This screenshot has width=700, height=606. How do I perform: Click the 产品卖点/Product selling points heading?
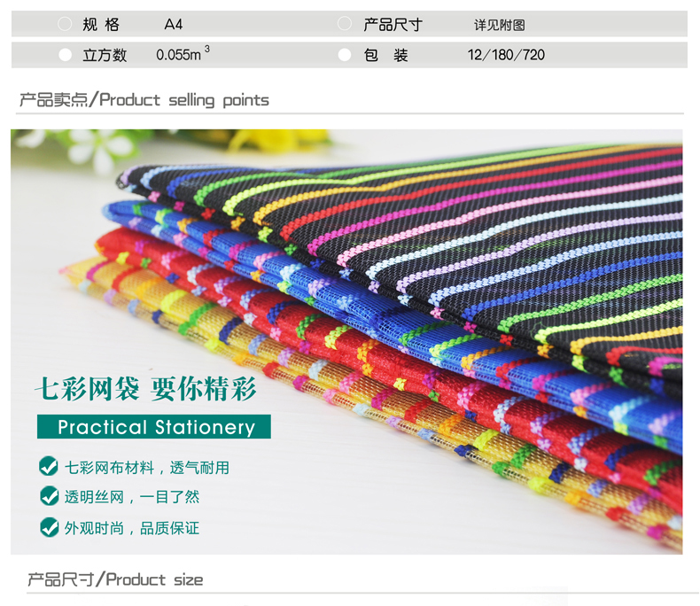(144, 100)
